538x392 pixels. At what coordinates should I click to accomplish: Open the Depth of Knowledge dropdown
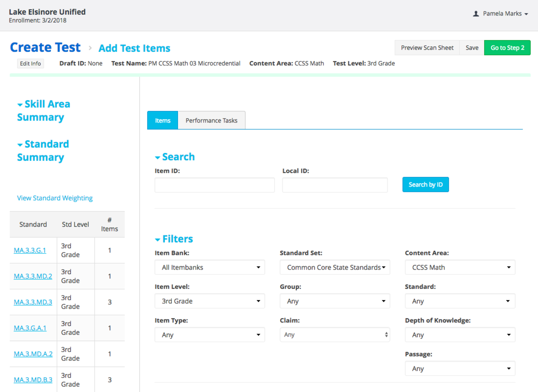point(460,335)
